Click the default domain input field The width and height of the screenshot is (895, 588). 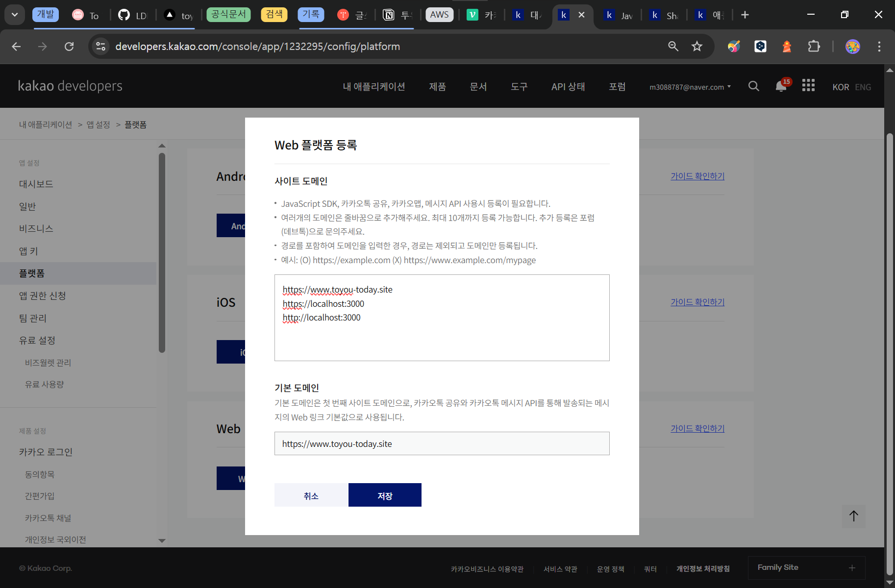(x=442, y=443)
